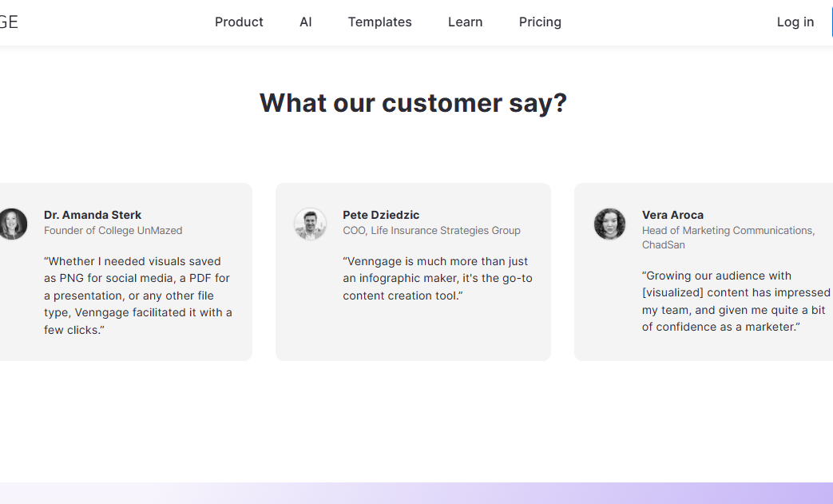Screen dimensions: 833x504
Task: Open the Product menu
Action: click(239, 22)
